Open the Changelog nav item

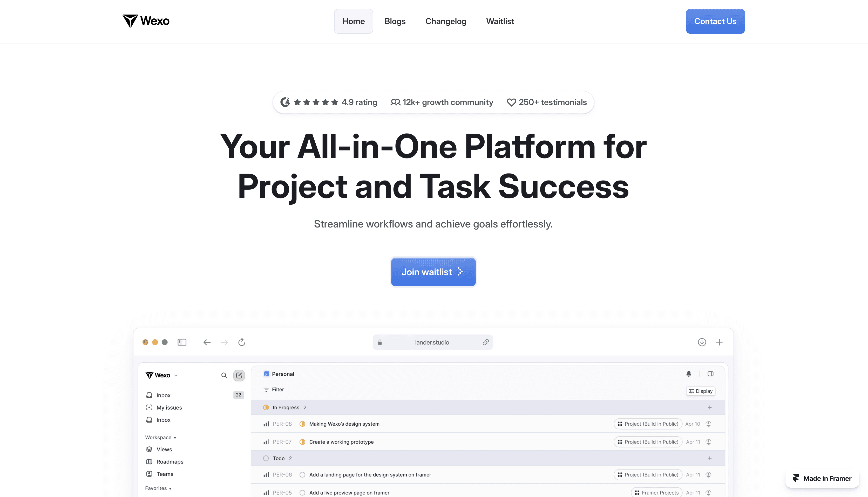point(446,21)
